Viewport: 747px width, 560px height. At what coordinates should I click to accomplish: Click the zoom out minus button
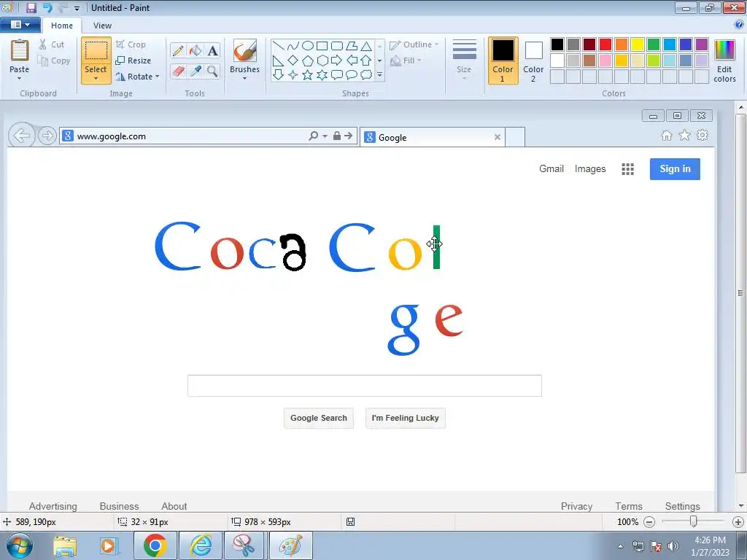coord(649,522)
